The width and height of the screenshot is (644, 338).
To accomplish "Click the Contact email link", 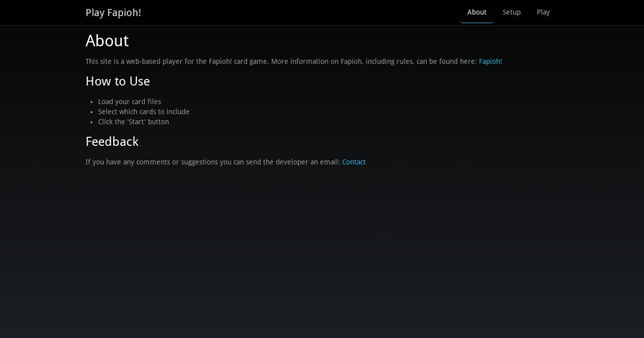I will point(354,162).
